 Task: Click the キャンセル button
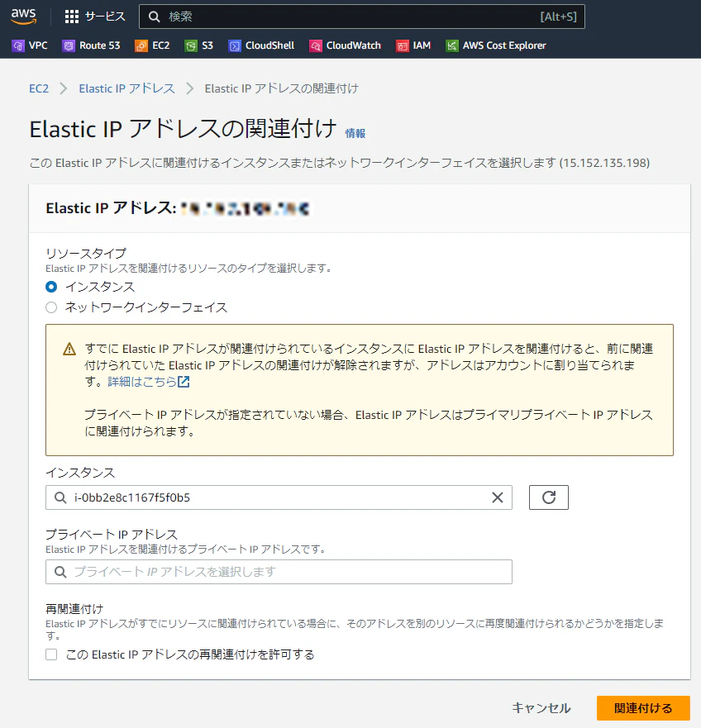click(x=541, y=708)
